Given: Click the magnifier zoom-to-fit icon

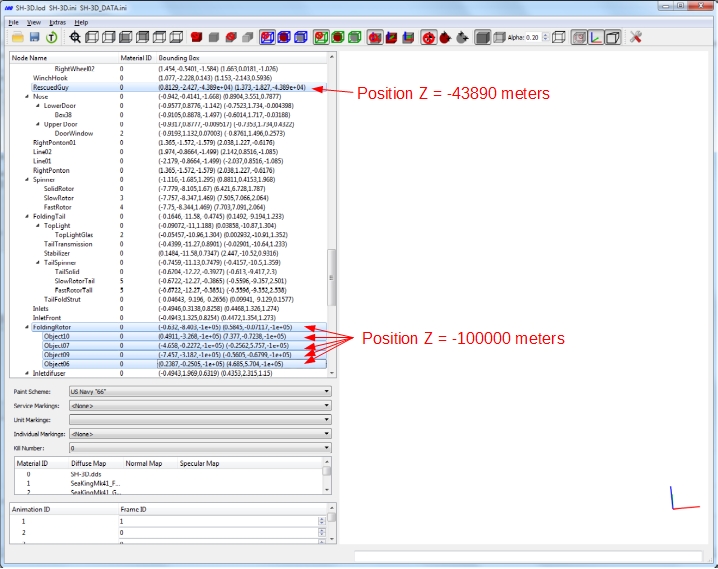Looking at the screenshot, I should [75, 38].
